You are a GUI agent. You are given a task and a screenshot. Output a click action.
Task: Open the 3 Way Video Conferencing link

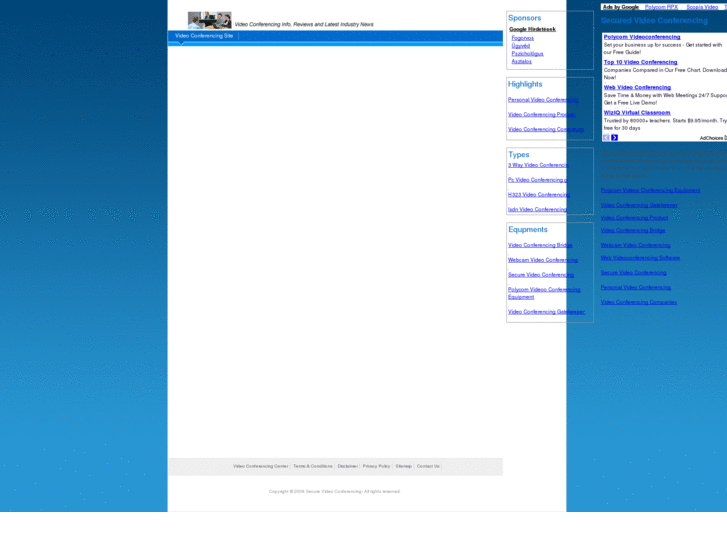(537, 165)
